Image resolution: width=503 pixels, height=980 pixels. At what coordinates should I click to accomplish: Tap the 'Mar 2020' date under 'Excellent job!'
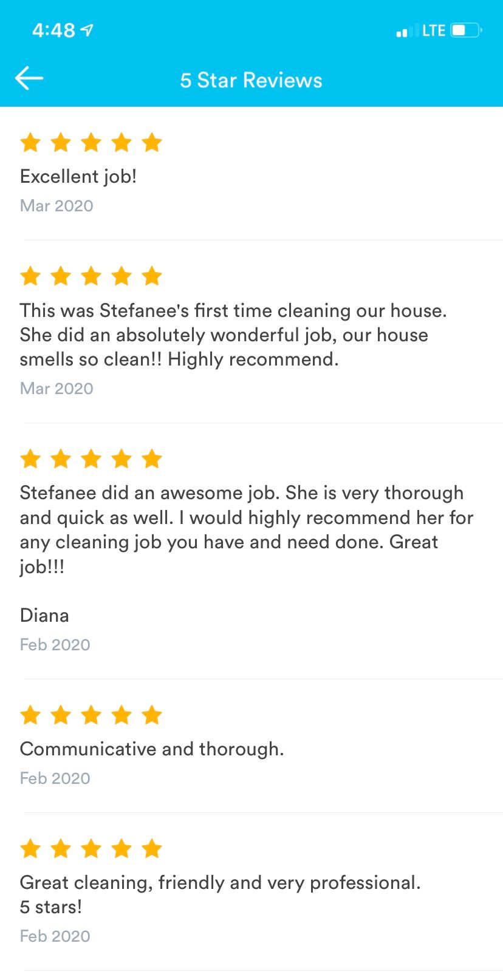(x=56, y=206)
